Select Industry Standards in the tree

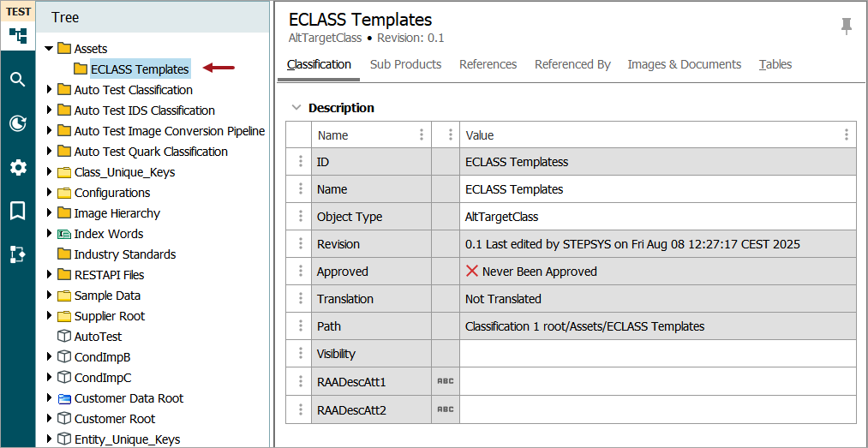pos(124,254)
